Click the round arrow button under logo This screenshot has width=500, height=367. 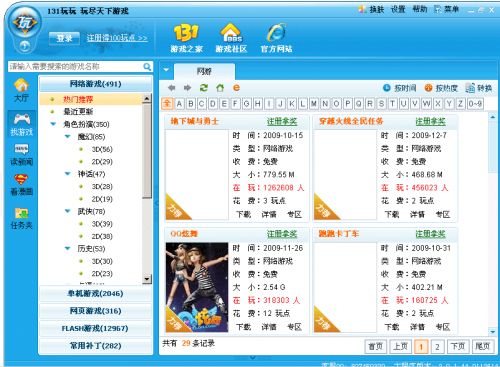pyautogui.click(x=25, y=46)
